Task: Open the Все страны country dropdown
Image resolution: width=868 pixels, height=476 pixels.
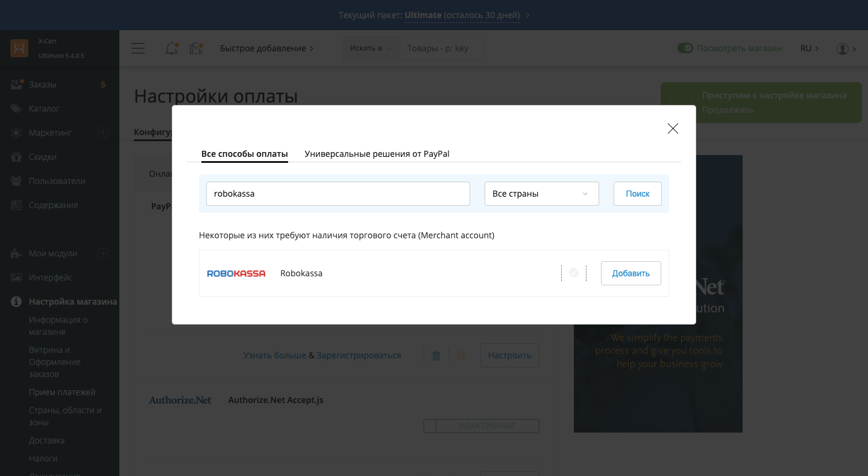Action: [x=541, y=194]
